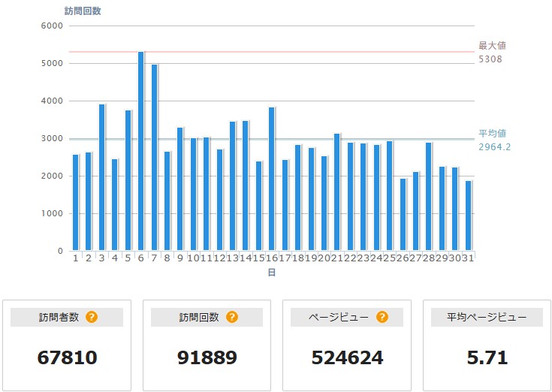This screenshot has width=552, height=392.
Task: Select the tallest bar for day 6
Action: [140, 150]
